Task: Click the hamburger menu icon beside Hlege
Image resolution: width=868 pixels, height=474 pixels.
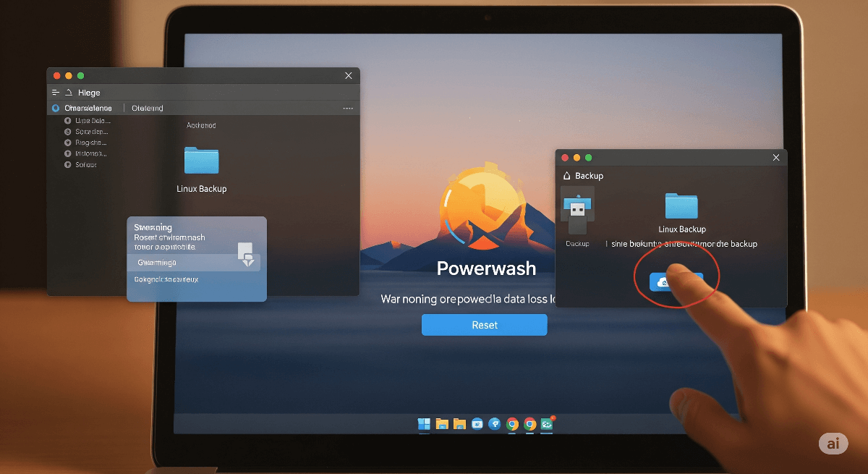Action: pyautogui.click(x=56, y=93)
